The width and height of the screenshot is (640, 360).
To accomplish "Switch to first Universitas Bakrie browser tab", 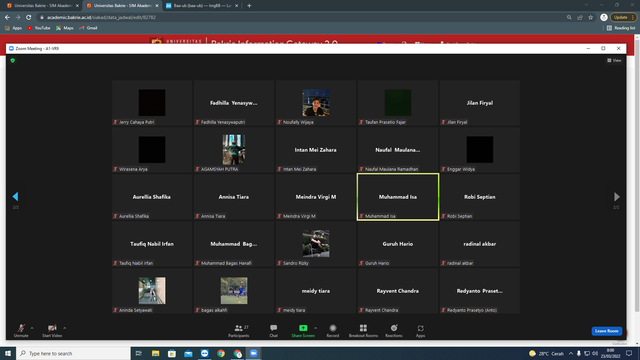I will [x=42, y=6].
